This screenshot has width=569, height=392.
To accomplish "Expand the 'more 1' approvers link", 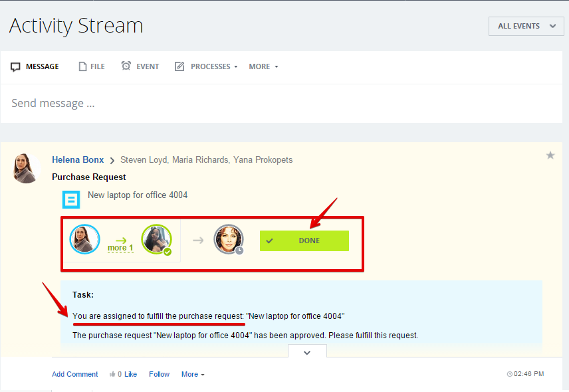I will tap(120, 248).
